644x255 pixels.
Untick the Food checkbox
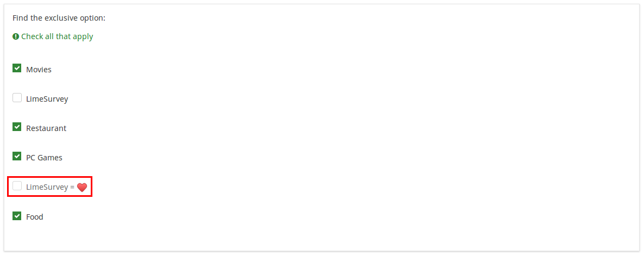pos(17,216)
